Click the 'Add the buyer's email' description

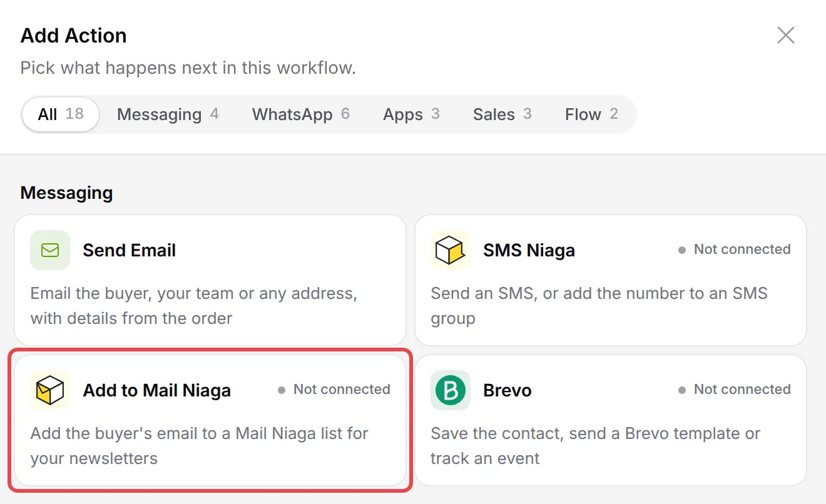(199, 446)
